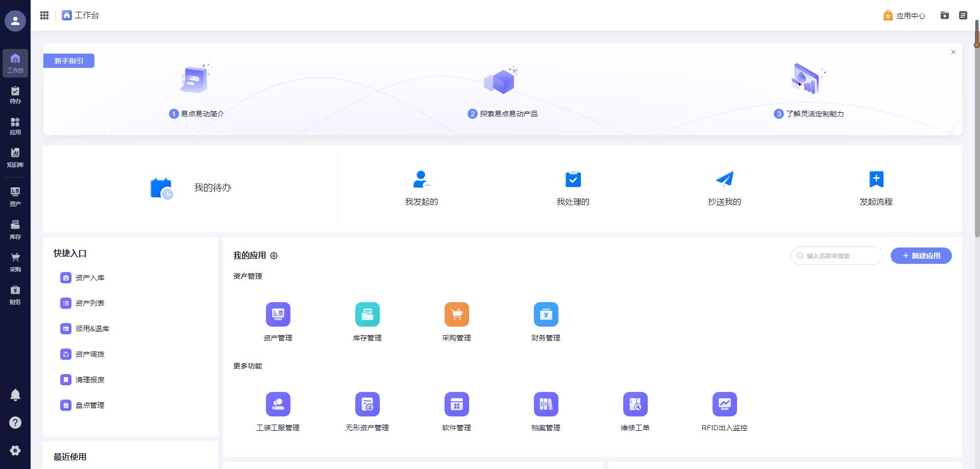The width and height of the screenshot is (980, 469).
Task: Open the 资产入库 quick entry link
Action: (90, 278)
